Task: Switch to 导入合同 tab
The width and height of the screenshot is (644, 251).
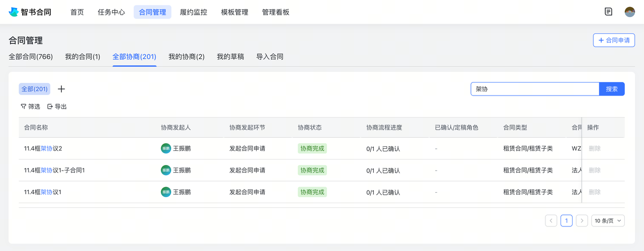Action: click(270, 57)
